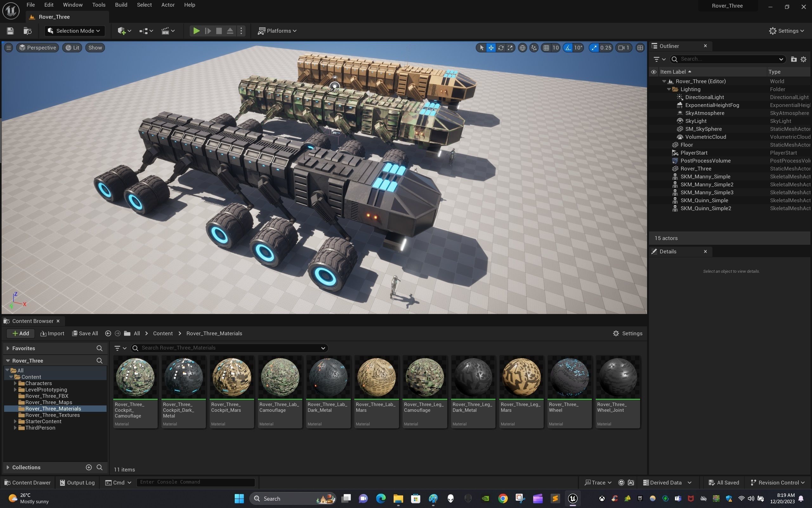Adjust camera speed setting

pos(624,48)
